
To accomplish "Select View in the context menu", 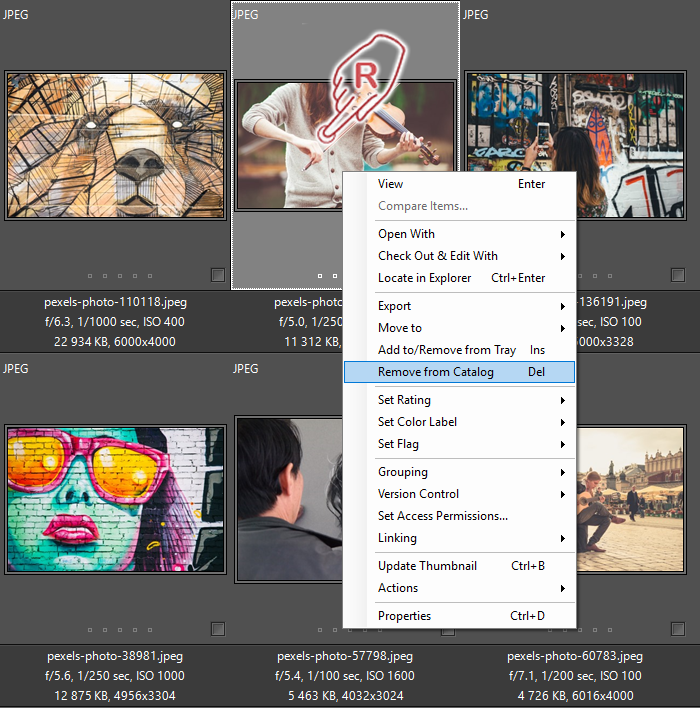I will (459, 184).
